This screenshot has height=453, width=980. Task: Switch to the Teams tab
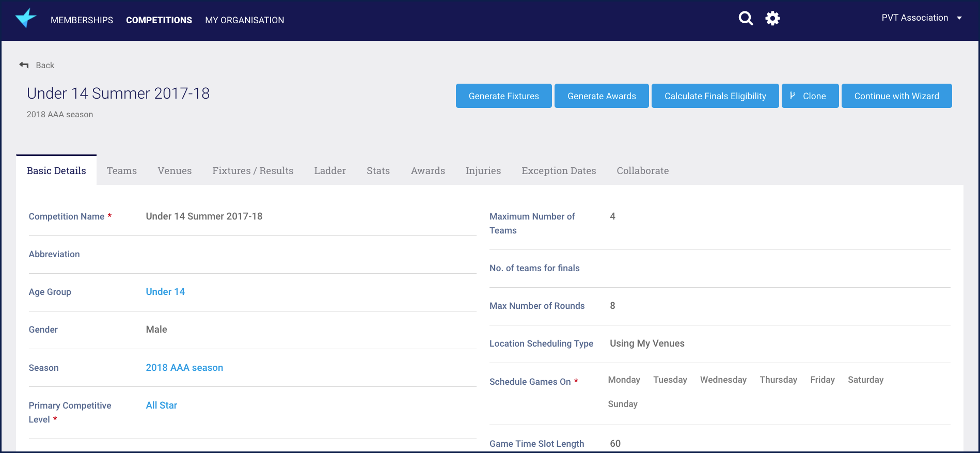[122, 171]
